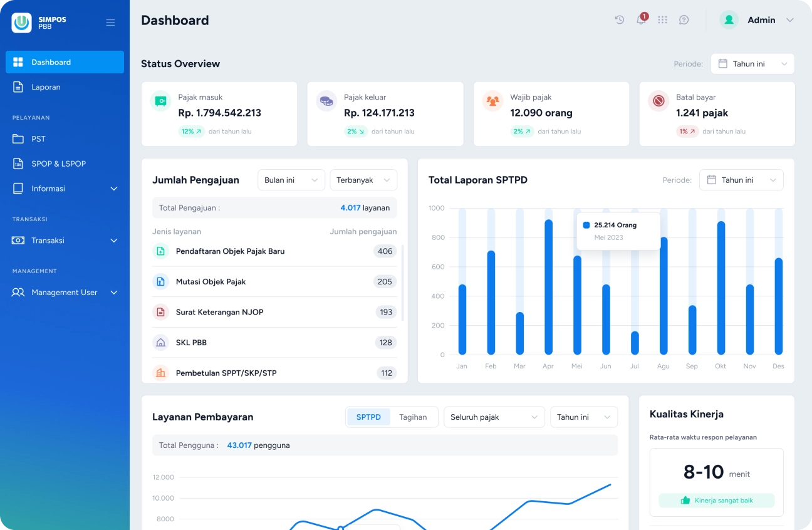The height and width of the screenshot is (530, 812).
Task: Open help question mark icon
Action: pyautogui.click(x=684, y=20)
